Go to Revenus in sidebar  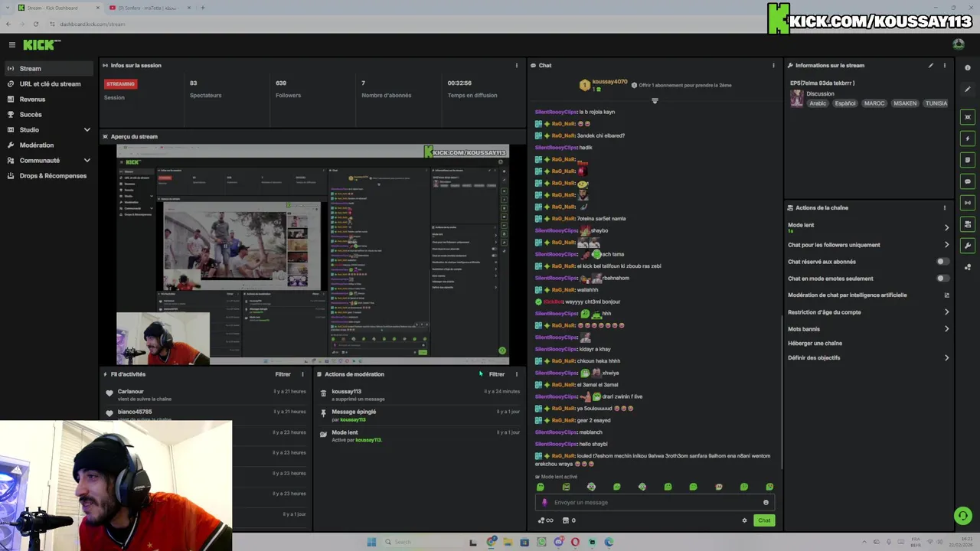pyautogui.click(x=49, y=99)
